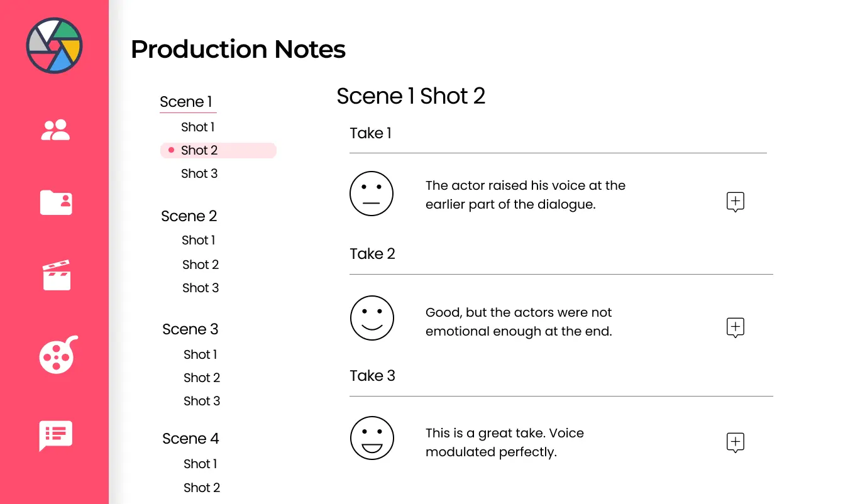Add a comment to Take 3
Image resolution: width=865 pixels, height=504 pixels.
(x=735, y=442)
